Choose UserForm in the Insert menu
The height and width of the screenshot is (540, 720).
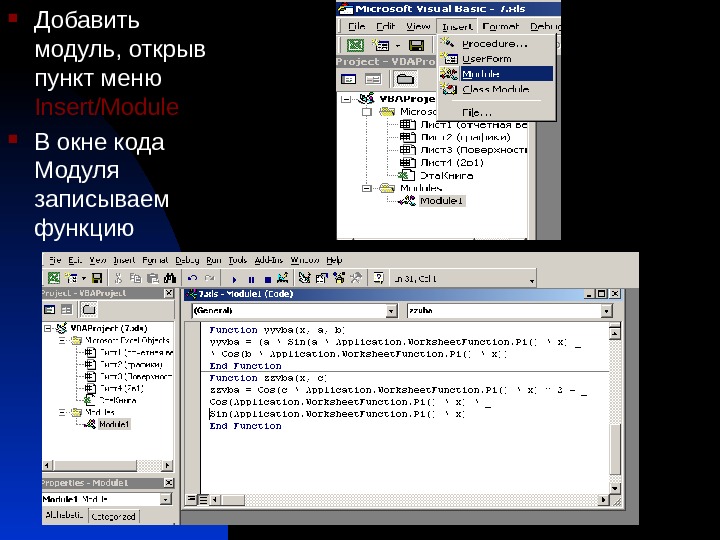point(496,59)
